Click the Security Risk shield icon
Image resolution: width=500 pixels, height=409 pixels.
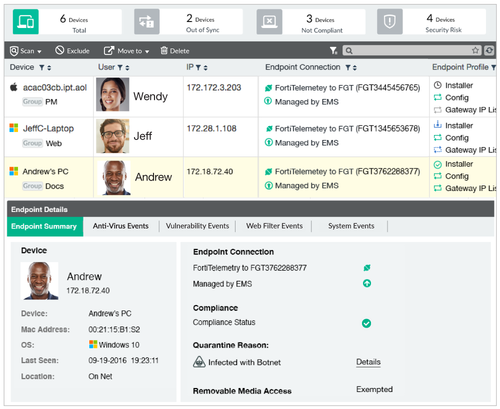click(x=390, y=22)
